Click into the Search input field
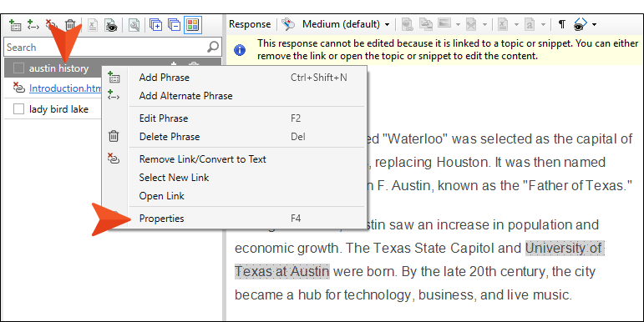The image size is (644, 322). pos(107,47)
